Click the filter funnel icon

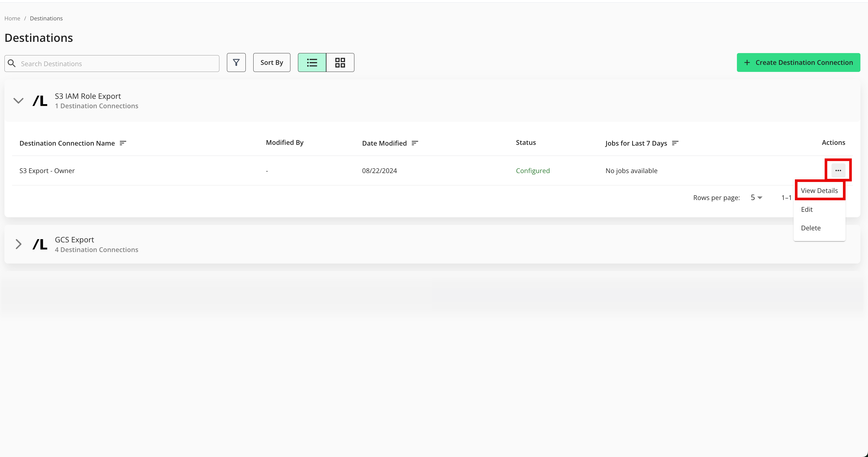pyautogui.click(x=236, y=62)
